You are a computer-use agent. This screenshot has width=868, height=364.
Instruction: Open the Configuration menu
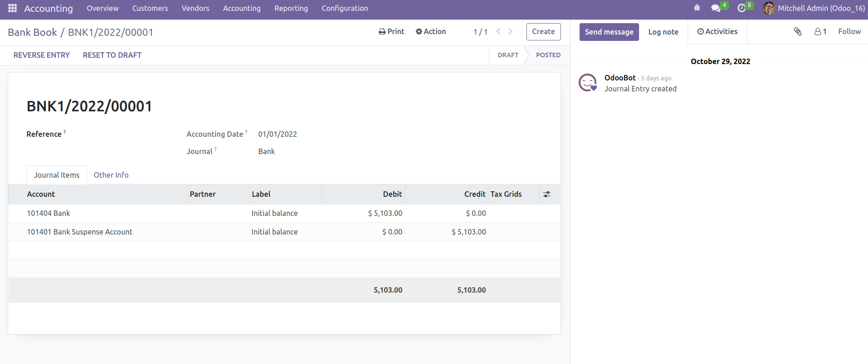pos(345,8)
